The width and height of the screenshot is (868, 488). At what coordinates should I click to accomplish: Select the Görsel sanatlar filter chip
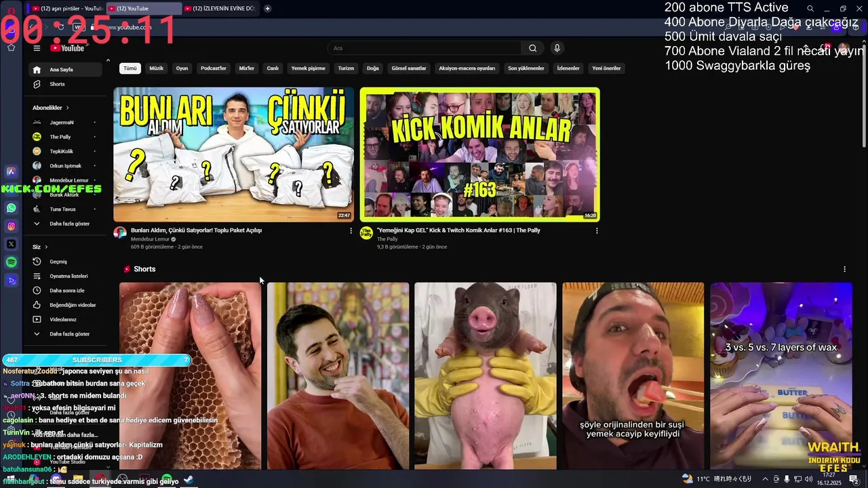pos(409,68)
